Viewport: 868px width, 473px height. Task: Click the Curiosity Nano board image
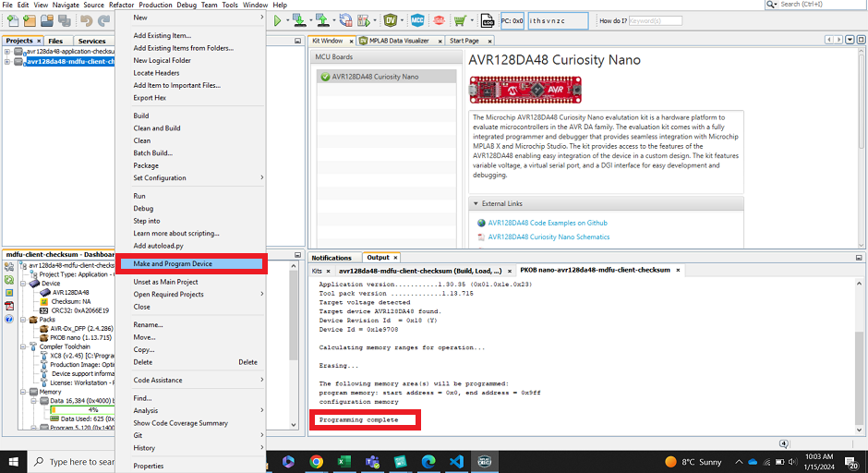525,90
